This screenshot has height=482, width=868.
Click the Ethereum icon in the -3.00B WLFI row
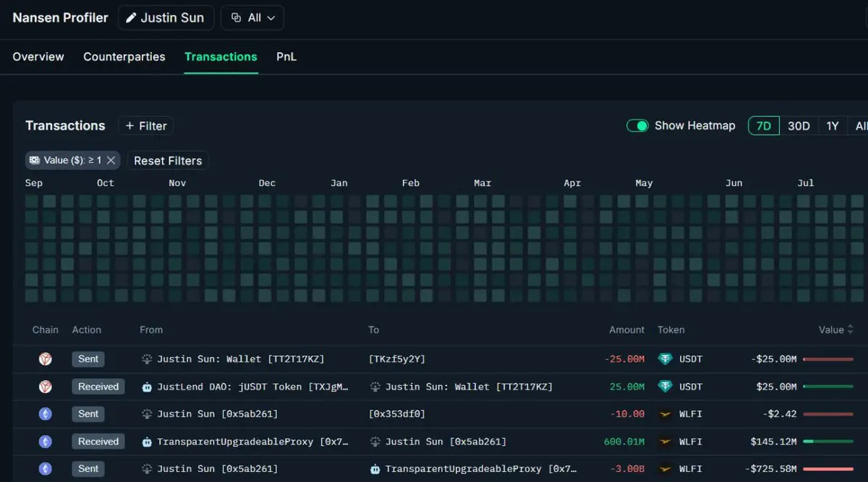point(45,469)
